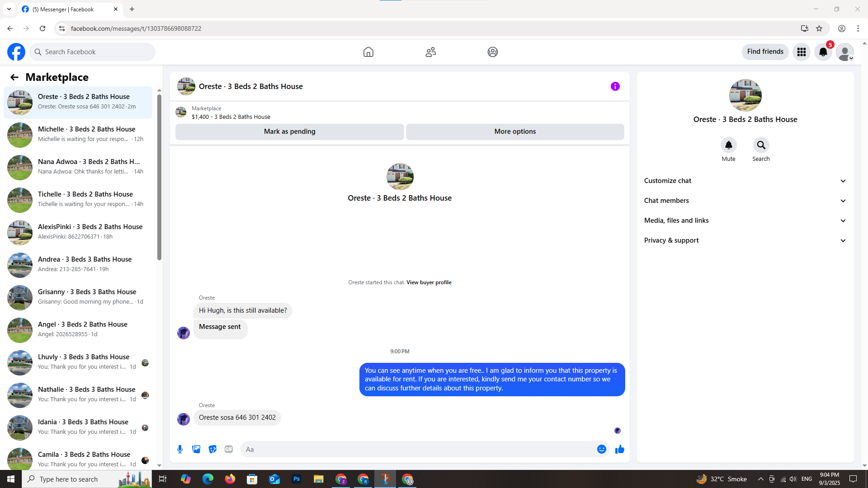This screenshot has width=868, height=488.
Task: Mute this conversation
Action: coord(729,145)
